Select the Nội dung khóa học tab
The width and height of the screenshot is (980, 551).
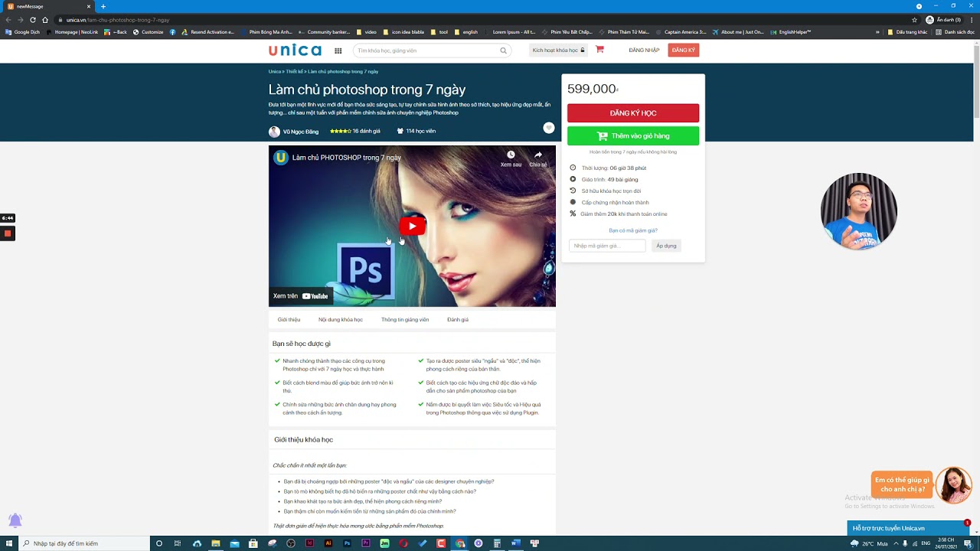(341, 320)
